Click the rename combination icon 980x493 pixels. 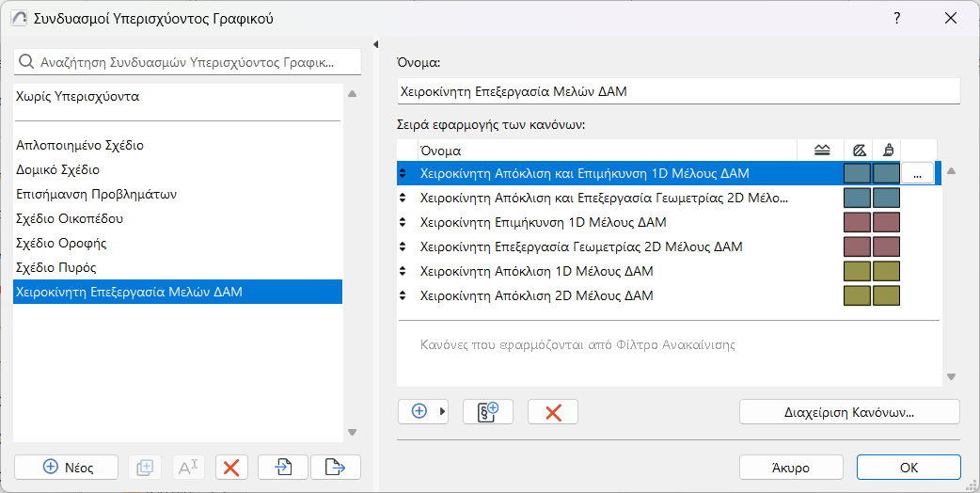tap(188, 468)
